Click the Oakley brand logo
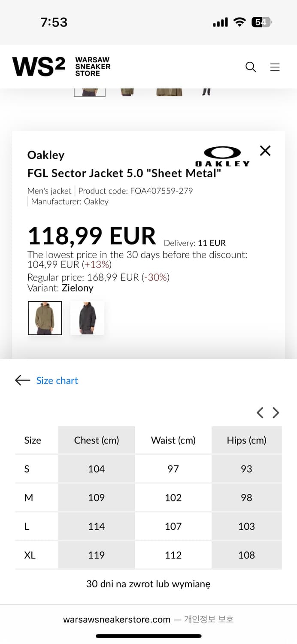Viewport: 297px width, 644px height. click(x=222, y=156)
